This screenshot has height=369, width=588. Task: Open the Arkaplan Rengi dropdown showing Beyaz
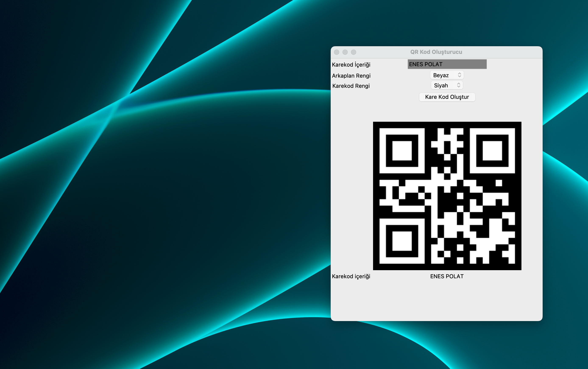(x=447, y=75)
